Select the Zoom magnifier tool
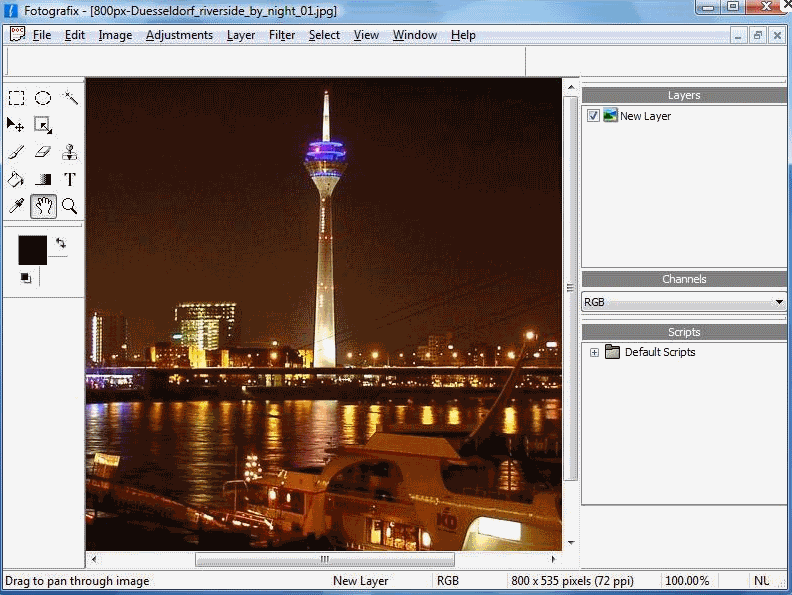Image resolution: width=792 pixels, height=595 pixels. tap(70, 206)
